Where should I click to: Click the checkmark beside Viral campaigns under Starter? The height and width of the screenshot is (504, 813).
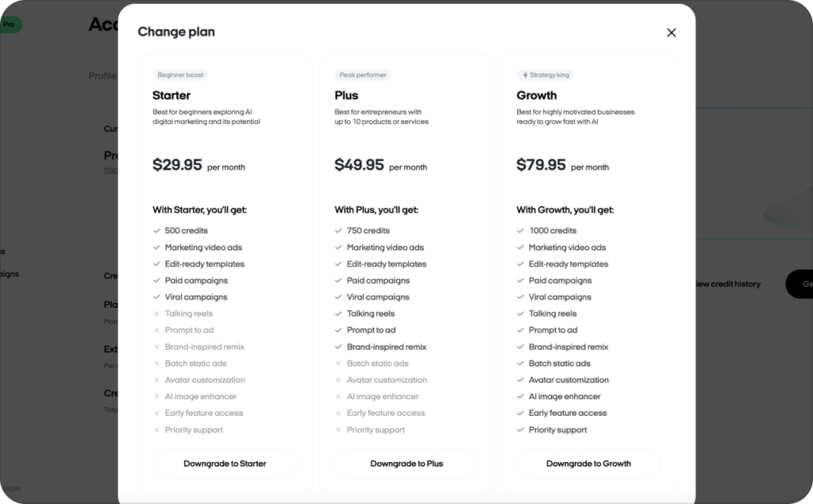(156, 297)
